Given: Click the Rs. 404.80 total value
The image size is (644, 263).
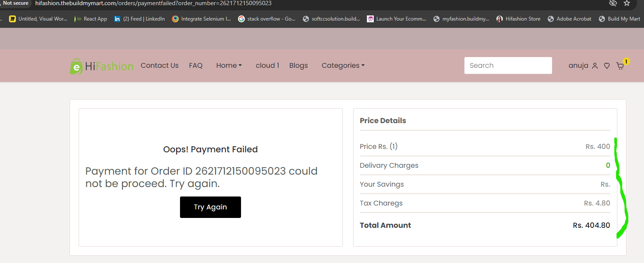Looking at the screenshot, I should pos(592,225).
